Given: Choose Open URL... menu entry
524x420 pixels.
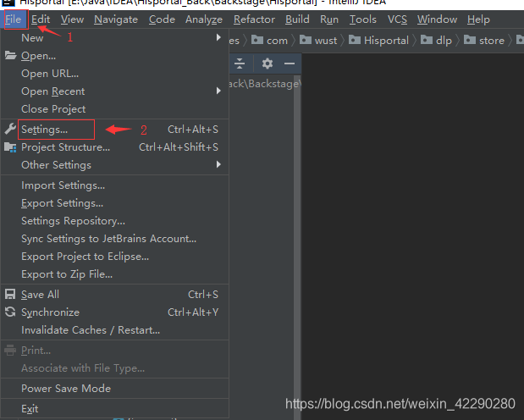Looking at the screenshot, I should [114, 73].
